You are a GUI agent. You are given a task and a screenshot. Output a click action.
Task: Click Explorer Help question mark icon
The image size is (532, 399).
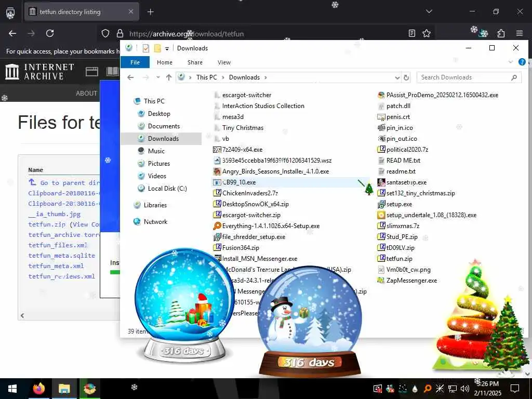(522, 62)
